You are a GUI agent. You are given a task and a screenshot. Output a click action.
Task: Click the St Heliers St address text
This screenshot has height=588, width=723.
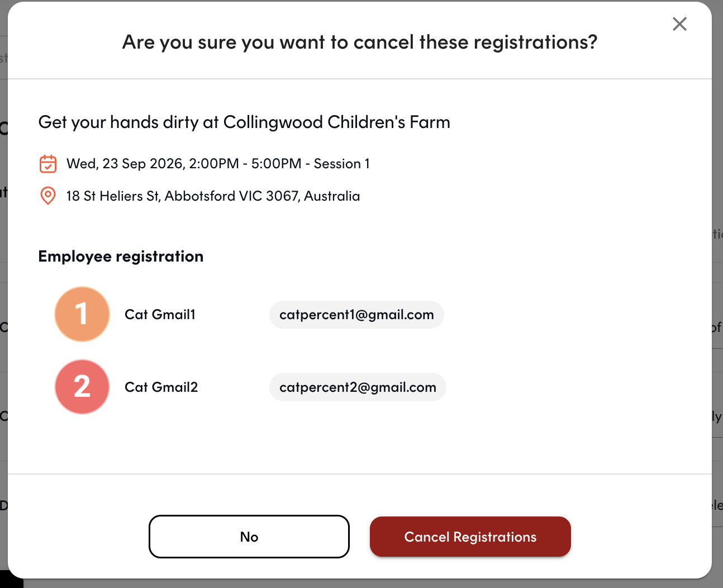click(x=113, y=196)
